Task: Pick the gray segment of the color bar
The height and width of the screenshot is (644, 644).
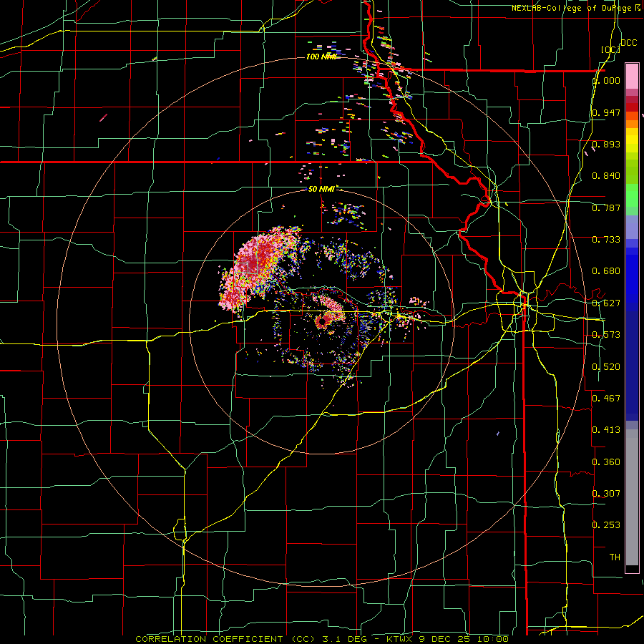Action: (632, 497)
